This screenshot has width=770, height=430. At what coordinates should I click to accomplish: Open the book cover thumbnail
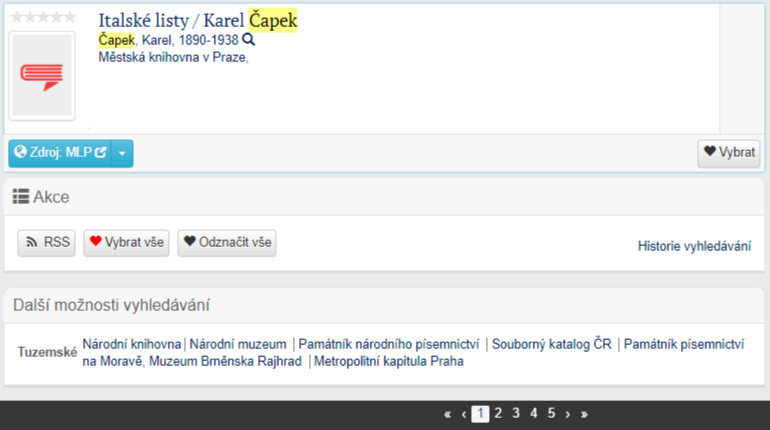click(42, 78)
